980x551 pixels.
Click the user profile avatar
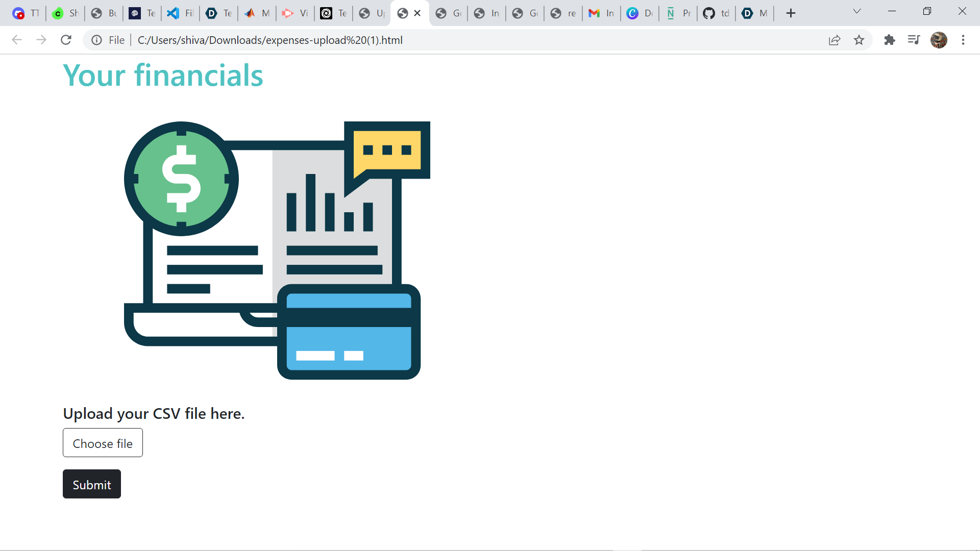tap(939, 40)
